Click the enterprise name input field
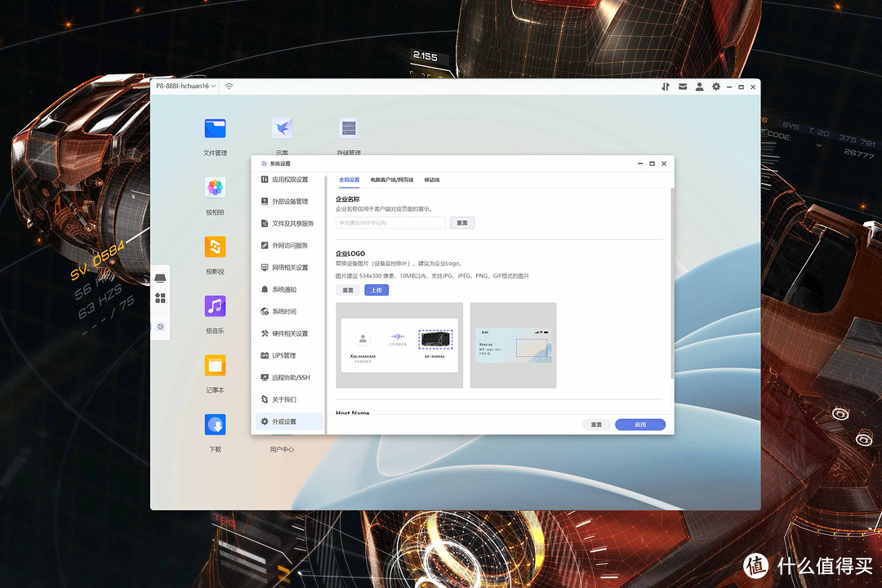The height and width of the screenshot is (588, 882). [x=390, y=222]
